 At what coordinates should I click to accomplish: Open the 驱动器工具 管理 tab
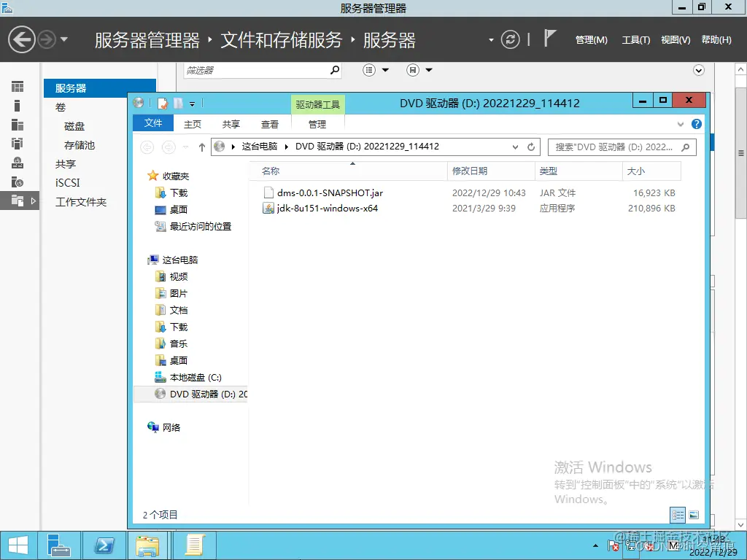(317, 123)
